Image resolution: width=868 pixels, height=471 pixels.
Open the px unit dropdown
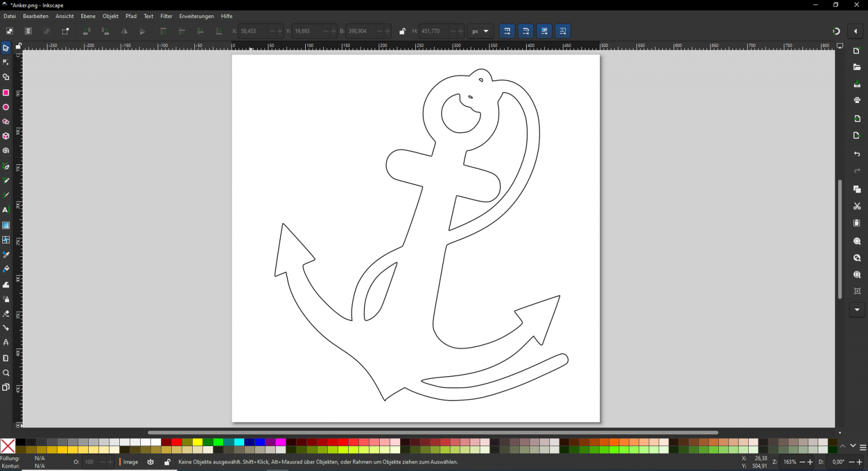tap(481, 31)
